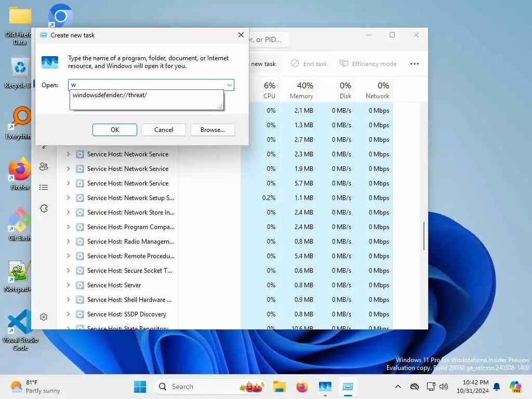Open the volume control in system tray
The image size is (532, 399).
pyautogui.click(x=444, y=387)
